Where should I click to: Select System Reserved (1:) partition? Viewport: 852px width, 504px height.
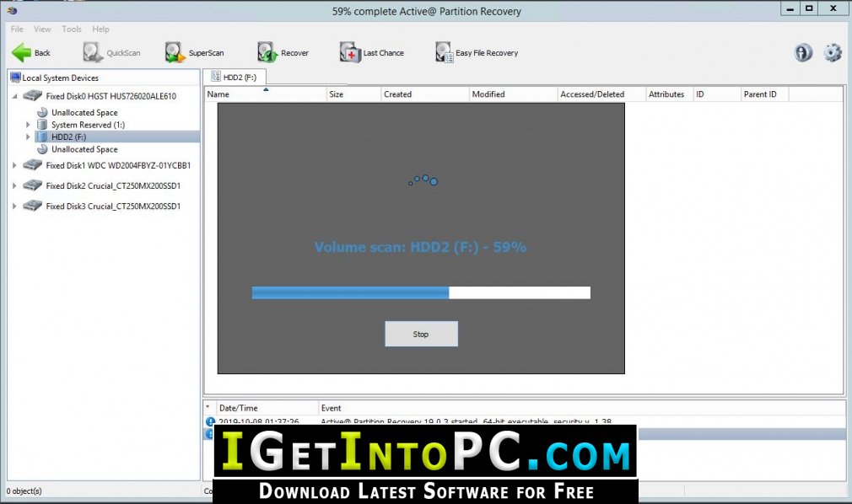88,125
